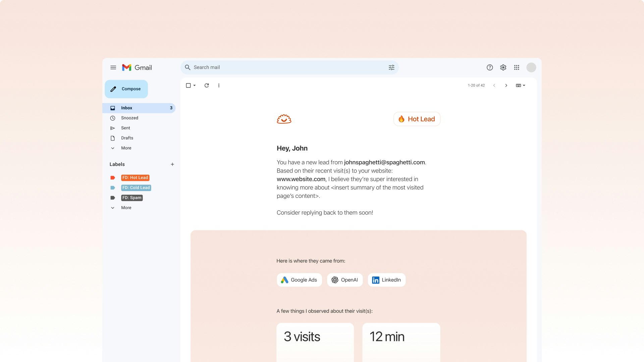644x362 pixels.
Task: Open the Drafts folder
Action: [x=127, y=138]
